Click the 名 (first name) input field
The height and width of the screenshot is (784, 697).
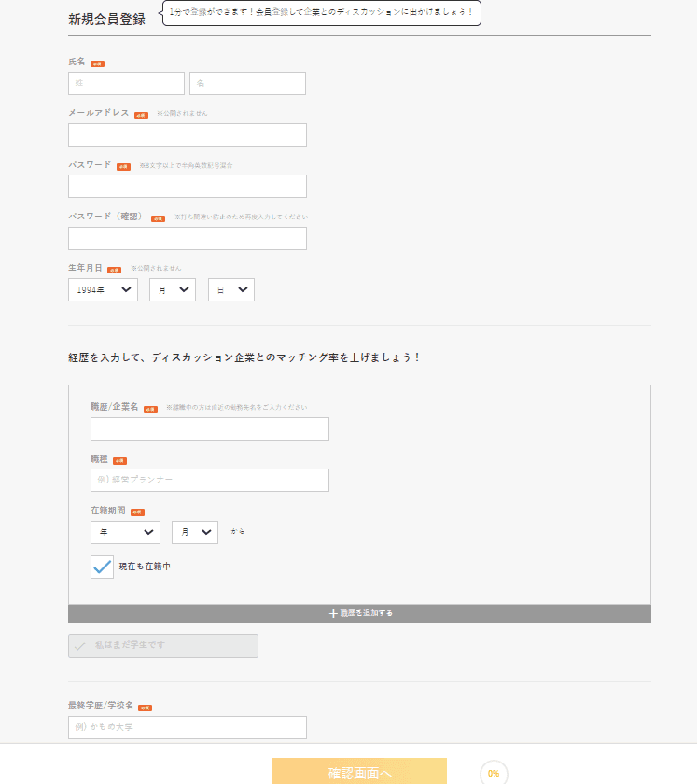247,84
